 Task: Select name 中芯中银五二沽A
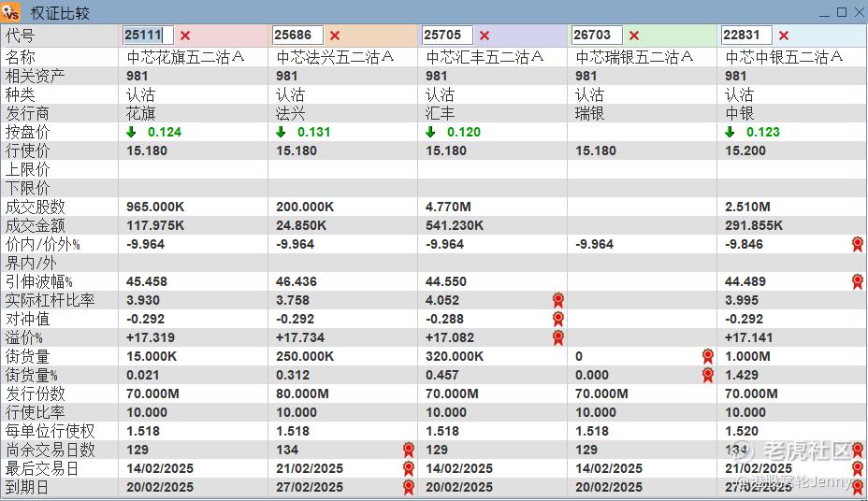pos(784,57)
